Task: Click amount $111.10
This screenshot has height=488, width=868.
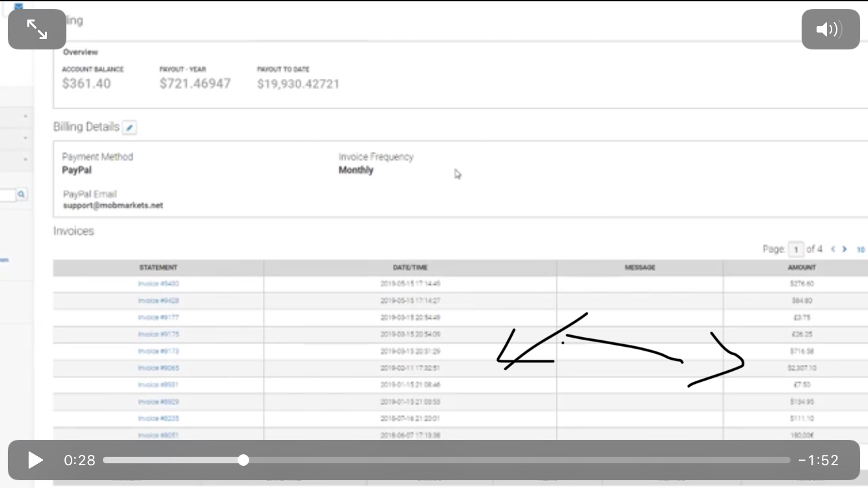Action: (x=802, y=419)
